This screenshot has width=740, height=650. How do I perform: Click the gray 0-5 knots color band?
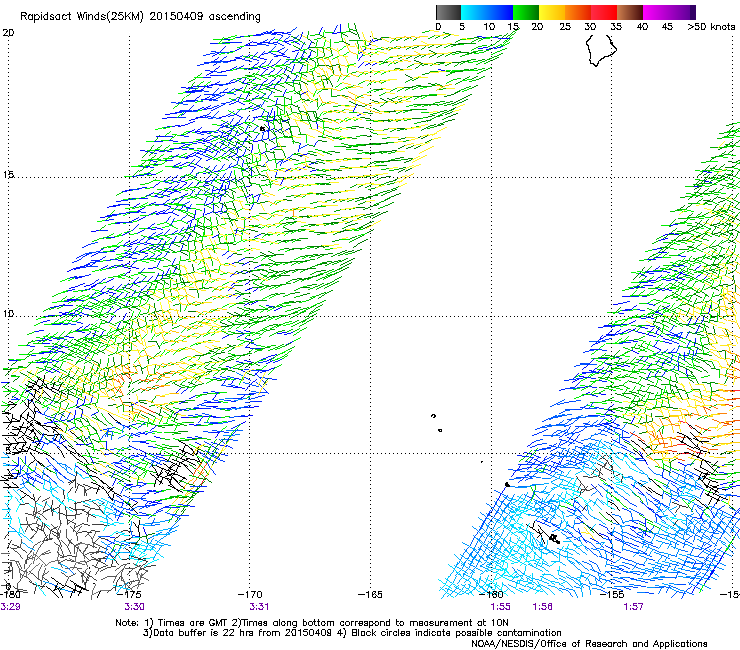point(448,12)
